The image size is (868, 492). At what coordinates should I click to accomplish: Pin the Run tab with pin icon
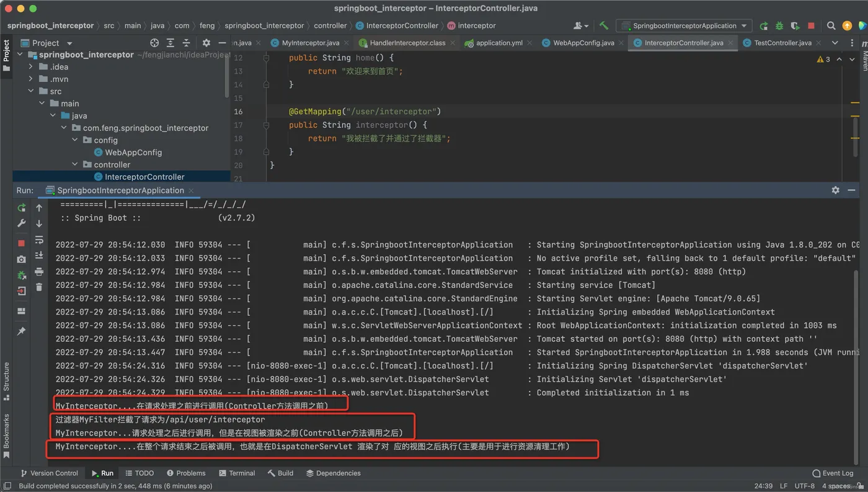click(x=22, y=331)
